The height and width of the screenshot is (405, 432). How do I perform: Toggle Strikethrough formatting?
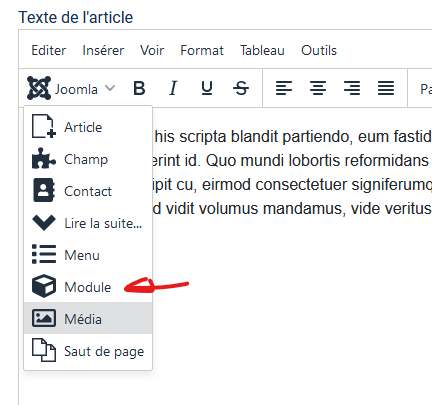(241, 88)
